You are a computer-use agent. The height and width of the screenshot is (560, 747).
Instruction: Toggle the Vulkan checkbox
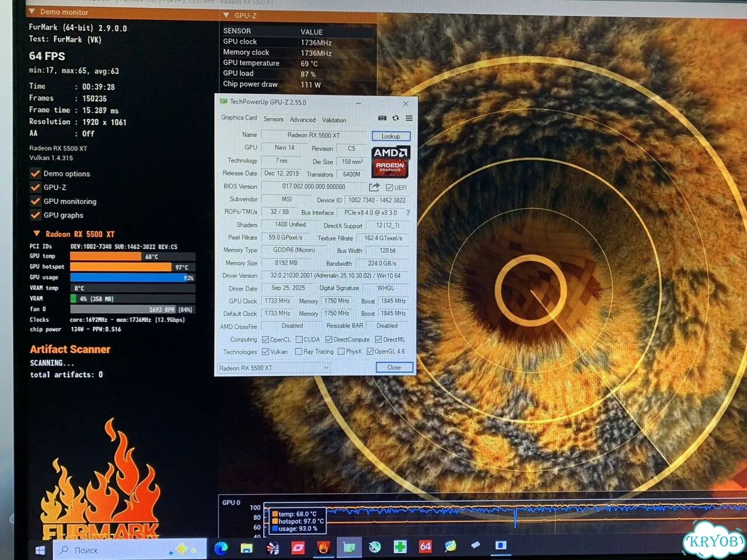point(266,352)
